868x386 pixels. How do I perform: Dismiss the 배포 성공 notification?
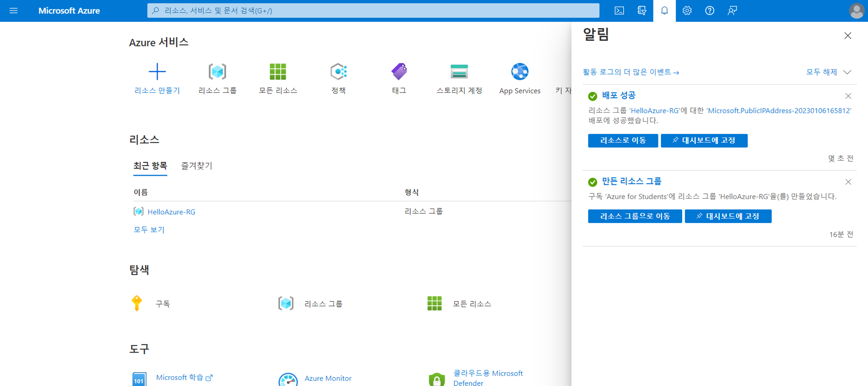[848, 96]
